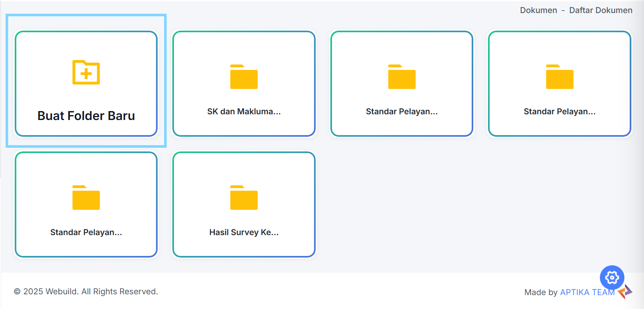Click Standar Pelayan name beneath the Daftar Dokumen breadcrumb
The image size is (644, 309).
(560, 111)
